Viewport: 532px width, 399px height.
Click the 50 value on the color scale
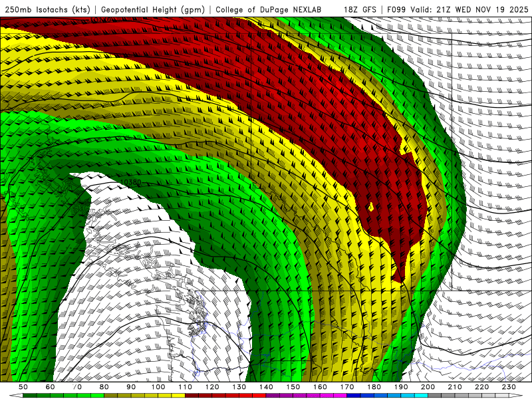point(23,387)
